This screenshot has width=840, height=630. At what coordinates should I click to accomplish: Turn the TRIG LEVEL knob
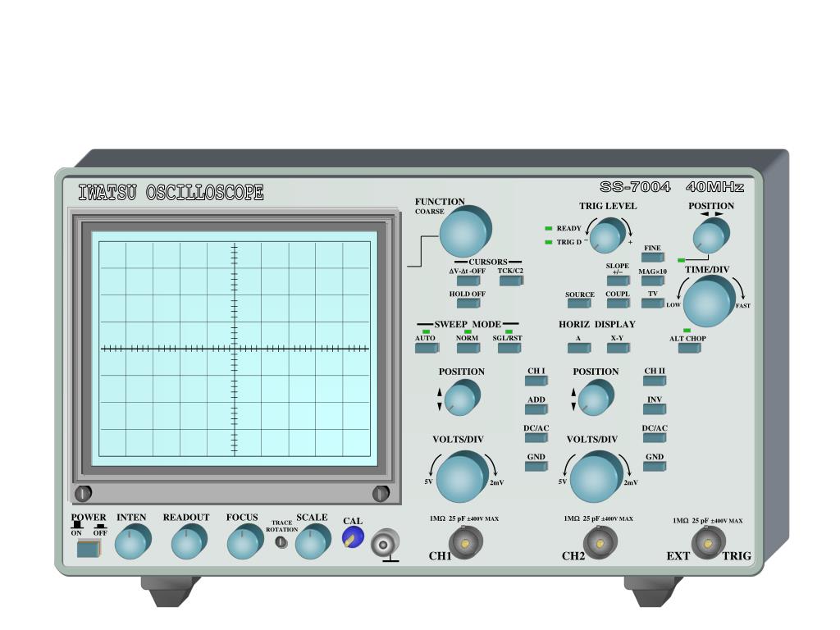pos(609,235)
